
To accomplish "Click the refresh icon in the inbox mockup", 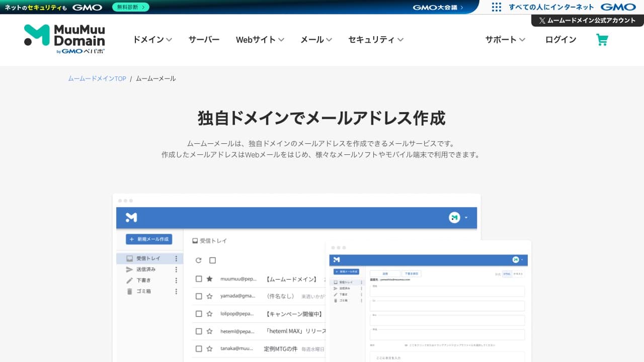I will coord(199,260).
